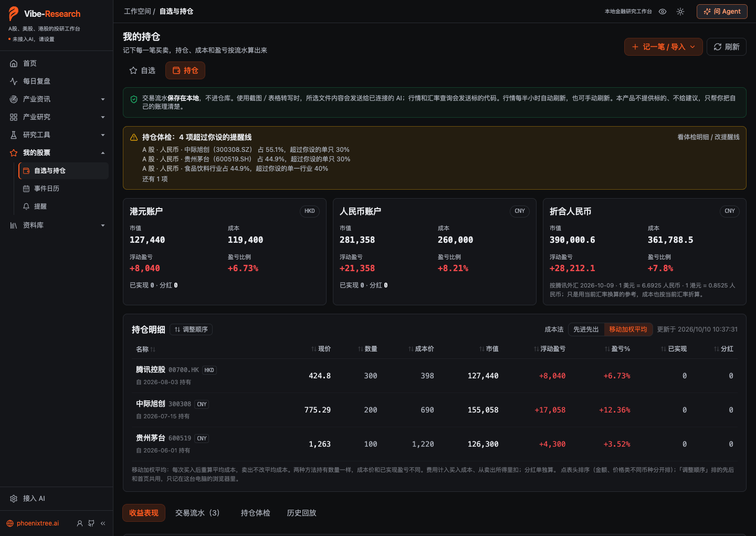Image resolution: width=756 pixels, height=536 pixels.
Task: Open the 腾讯控股 holding row
Action: click(434, 376)
